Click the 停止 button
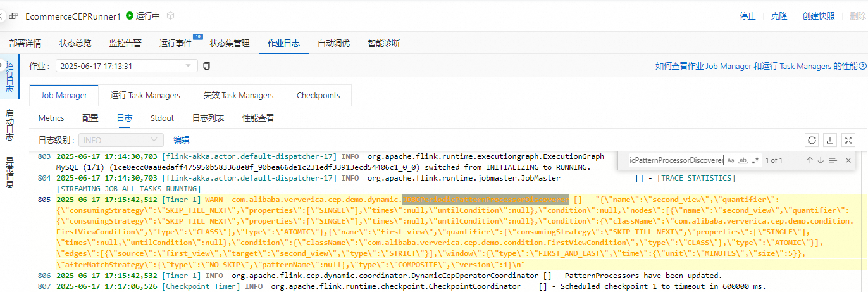Screen dimensions: 868x292 pyautogui.click(x=748, y=16)
